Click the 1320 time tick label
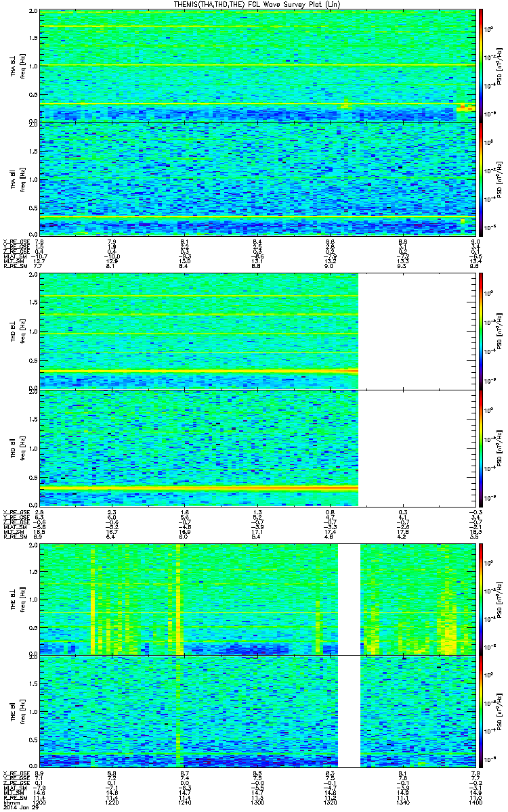Viewport: 508px width, 812px height. (x=330, y=804)
